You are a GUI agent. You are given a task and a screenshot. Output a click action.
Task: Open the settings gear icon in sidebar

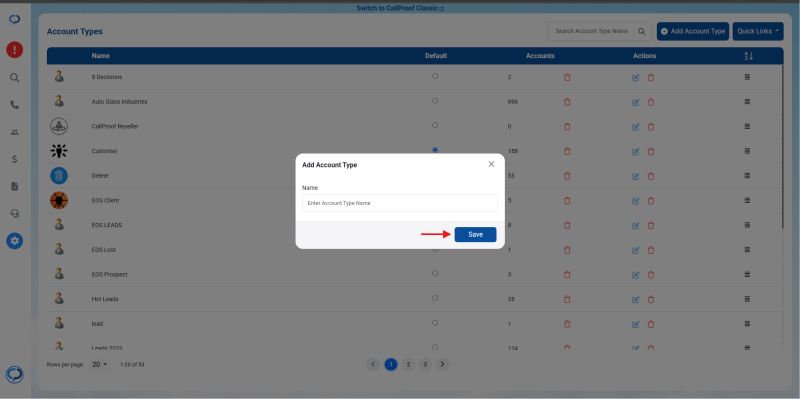(x=15, y=241)
